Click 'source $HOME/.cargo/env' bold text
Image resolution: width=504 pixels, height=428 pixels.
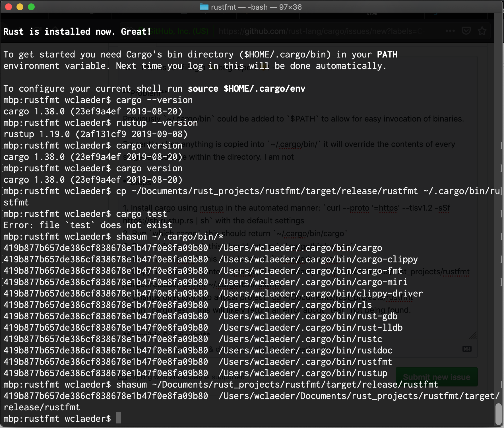tap(246, 89)
